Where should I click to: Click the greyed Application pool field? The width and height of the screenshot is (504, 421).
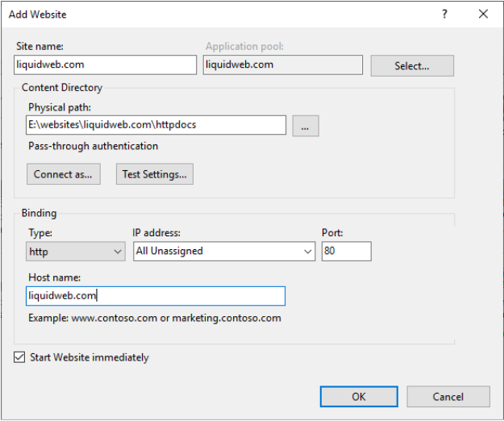coord(282,65)
